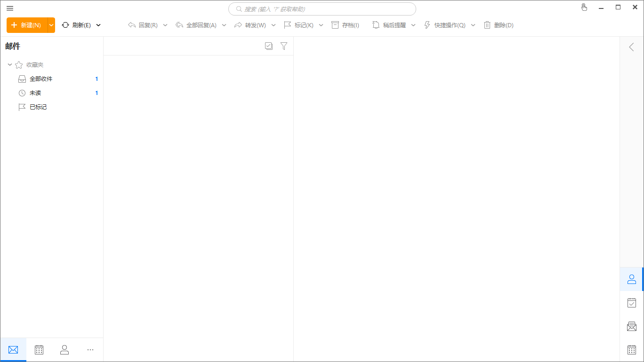Click the touch mode hand icon

coord(584,7)
